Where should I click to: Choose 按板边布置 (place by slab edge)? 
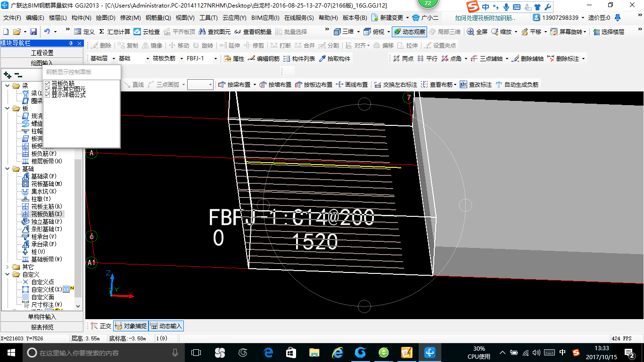[x=314, y=85]
